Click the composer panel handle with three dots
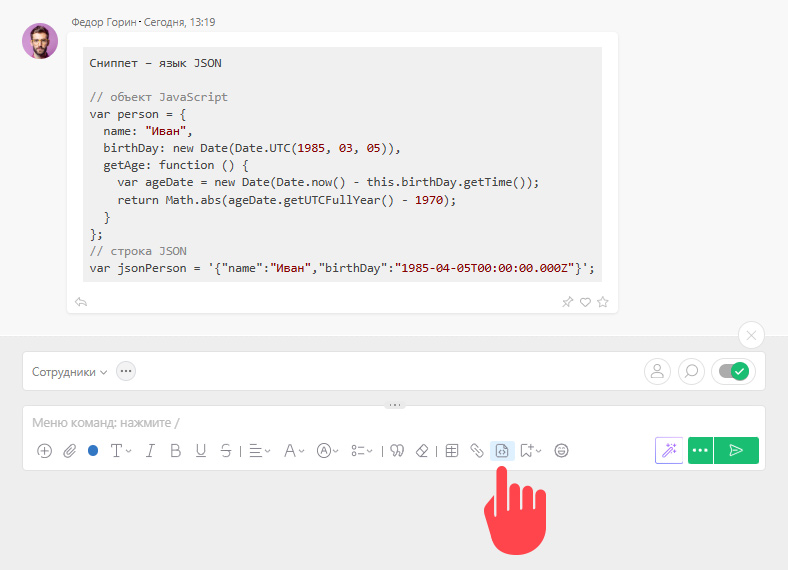788x570 pixels. tap(395, 405)
